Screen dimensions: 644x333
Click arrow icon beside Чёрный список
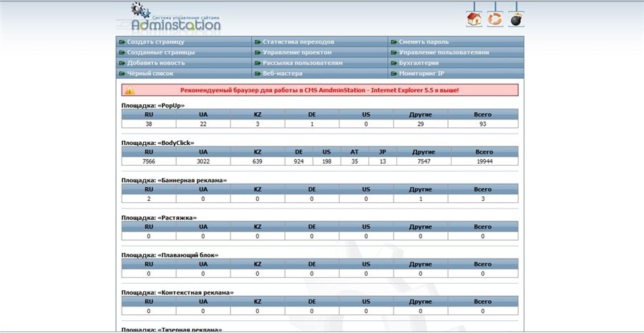coord(122,74)
